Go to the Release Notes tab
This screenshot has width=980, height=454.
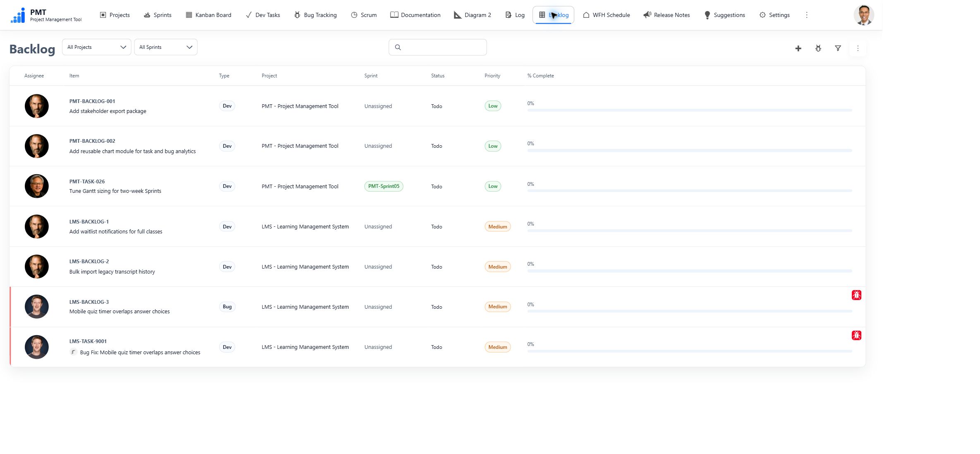(x=667, y=15)
